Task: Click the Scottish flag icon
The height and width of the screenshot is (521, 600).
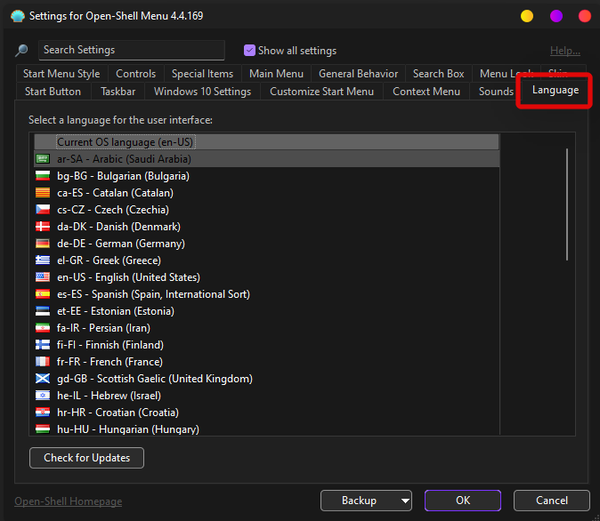Action: [x=43, y=379]
